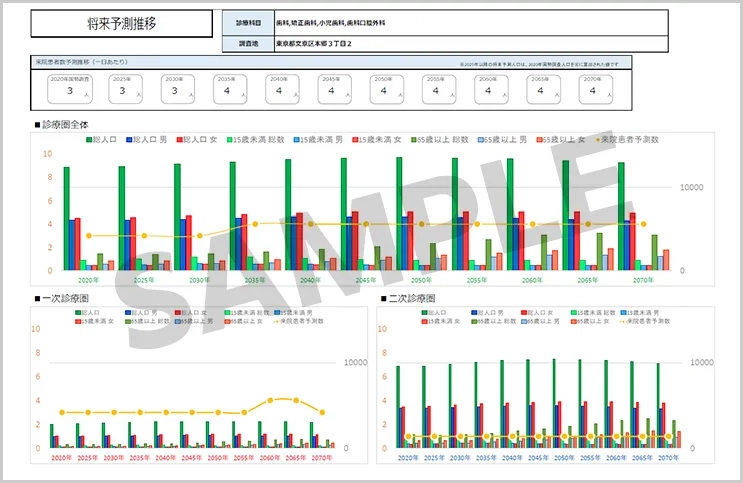This screenshot has height=483, width=743.
Task: Select the 2045年 patient count box
Action: tap(335, 89)
